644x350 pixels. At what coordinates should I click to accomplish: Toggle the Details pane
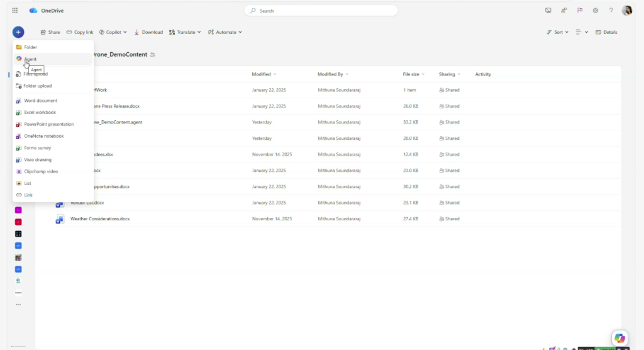coord(606,32)
